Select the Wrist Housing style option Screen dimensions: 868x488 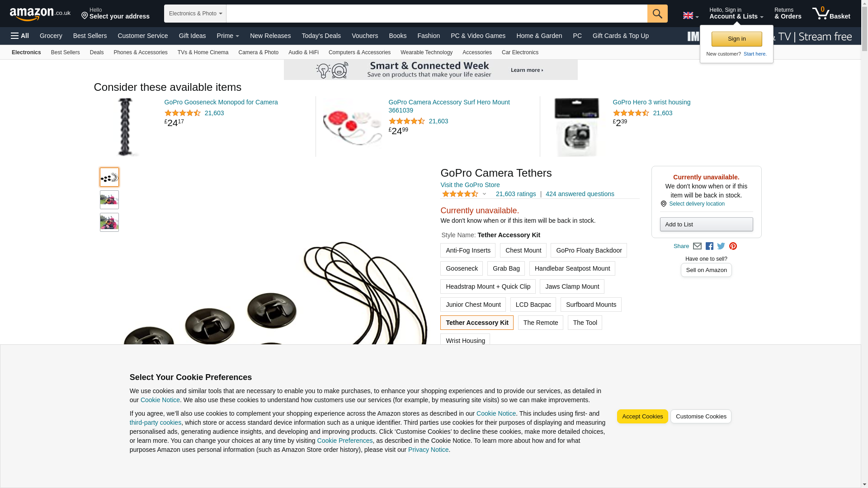(465, 340)
